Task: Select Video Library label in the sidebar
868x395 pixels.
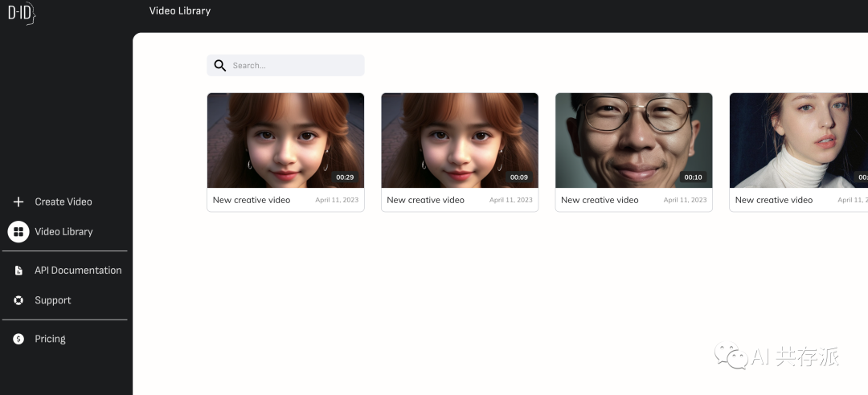Action: [63, 231]
